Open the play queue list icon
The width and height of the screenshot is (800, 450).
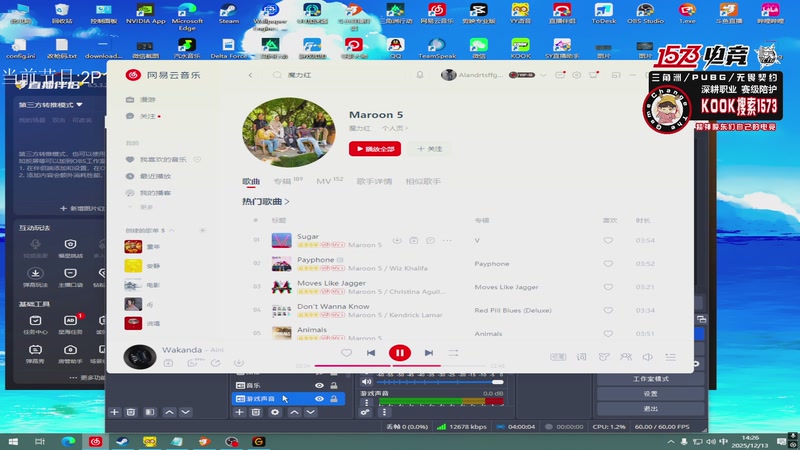(x=670, y=357)
